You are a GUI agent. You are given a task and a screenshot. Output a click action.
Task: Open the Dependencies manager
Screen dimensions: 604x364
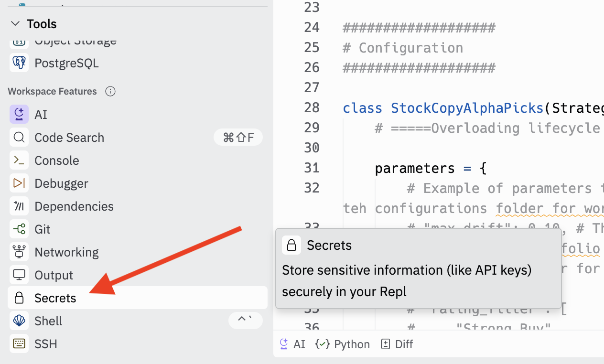[74, 206]
